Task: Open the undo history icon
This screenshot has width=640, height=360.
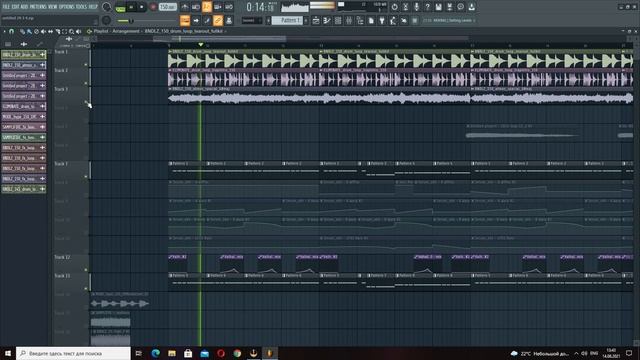Action: point(394,7)
